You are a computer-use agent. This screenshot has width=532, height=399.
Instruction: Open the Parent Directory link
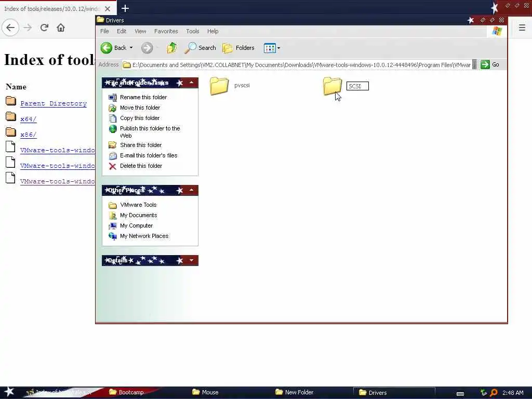[x=54, y=103]
